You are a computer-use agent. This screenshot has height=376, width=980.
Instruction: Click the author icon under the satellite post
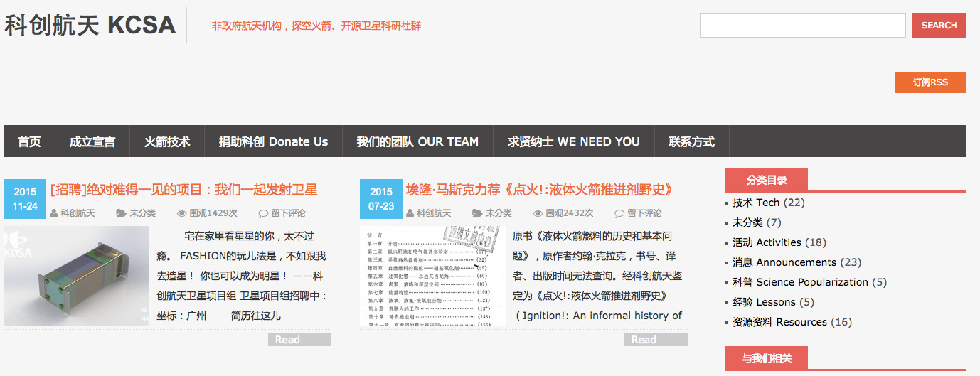[54, 213]
